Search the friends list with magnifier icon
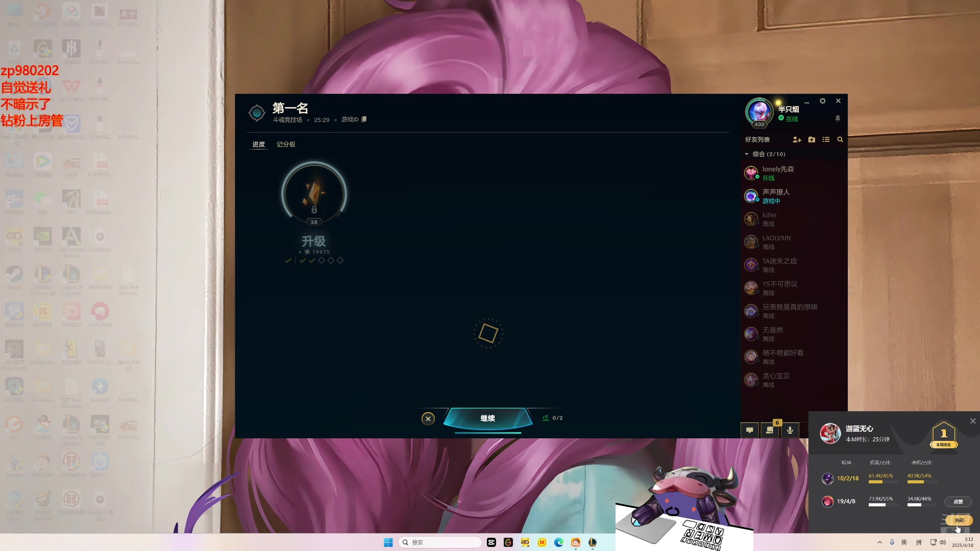Image resolution: width=980 pixels, height=551 pixels. [x=840, y=139]
